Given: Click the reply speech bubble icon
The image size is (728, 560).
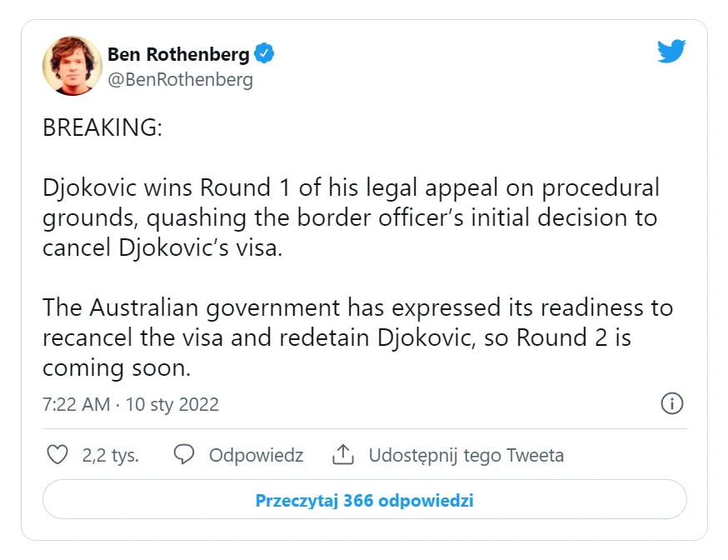Looking at the screenshot, I should pyautogui.click(x=184, y=455).
